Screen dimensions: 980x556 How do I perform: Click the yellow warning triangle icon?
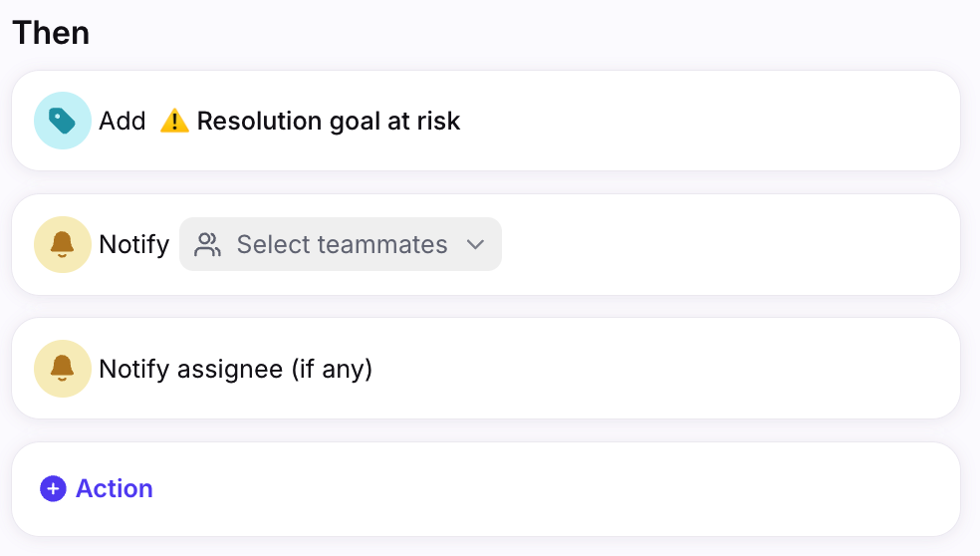[x=174, y=121]
